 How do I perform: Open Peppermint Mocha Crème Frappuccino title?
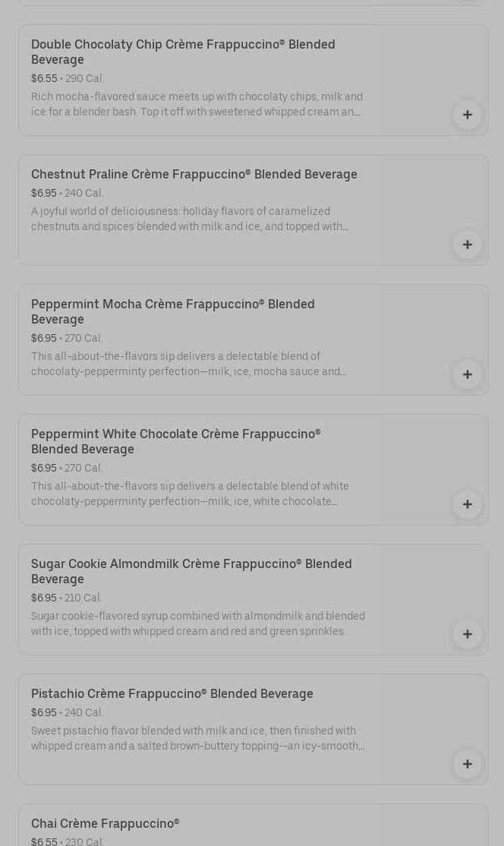click(173, 311)
